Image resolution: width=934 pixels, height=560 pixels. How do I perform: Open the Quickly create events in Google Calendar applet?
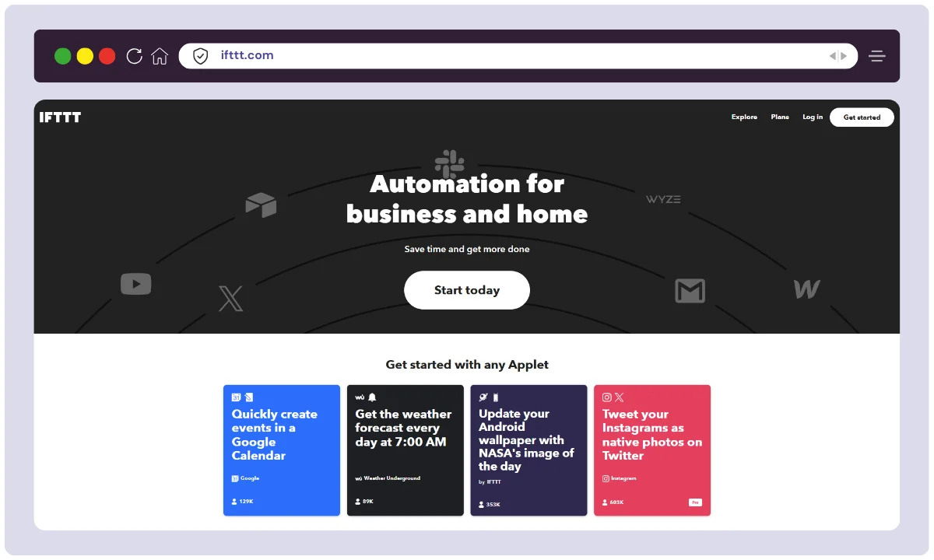[x=282, y=450]
